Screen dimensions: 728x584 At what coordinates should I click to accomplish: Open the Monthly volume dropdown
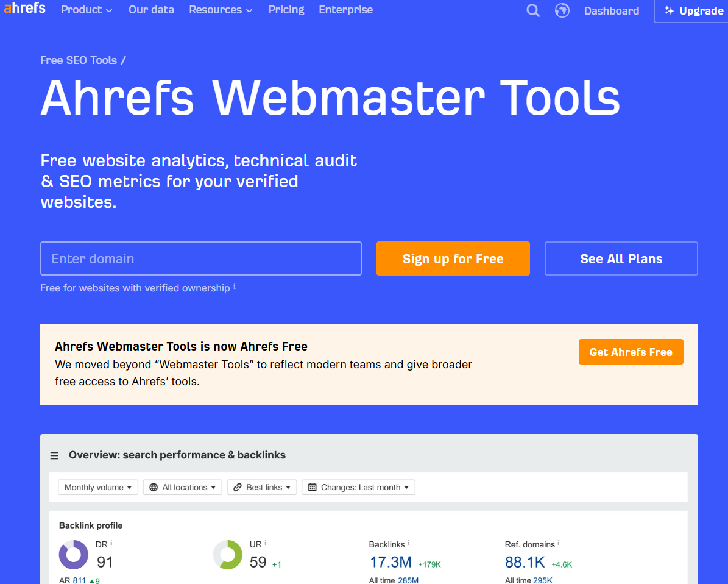point(98,487)
